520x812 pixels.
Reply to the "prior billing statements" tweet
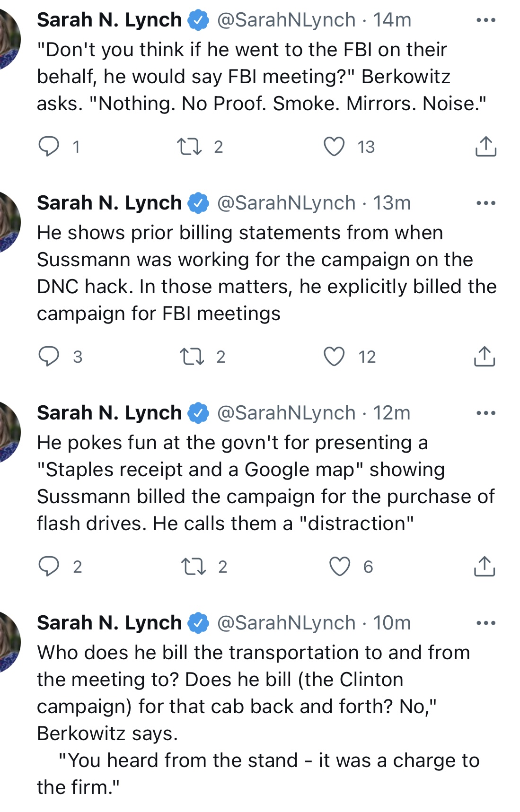[49, 356]
